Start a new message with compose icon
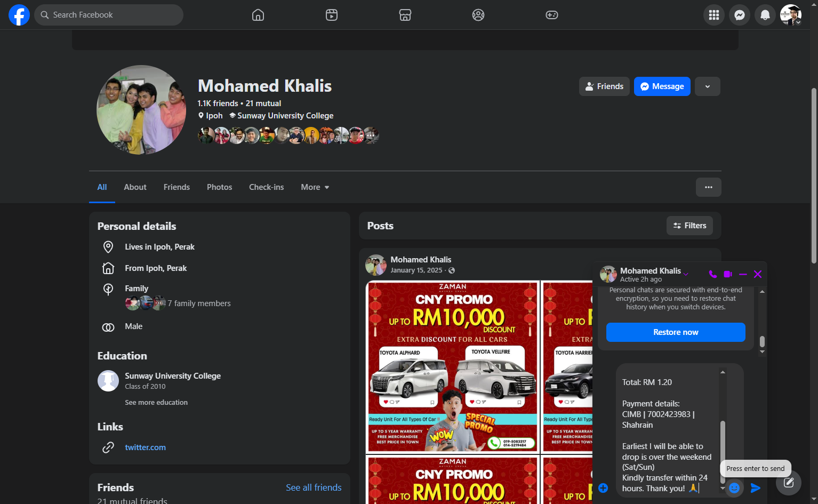 click(789, 483)
